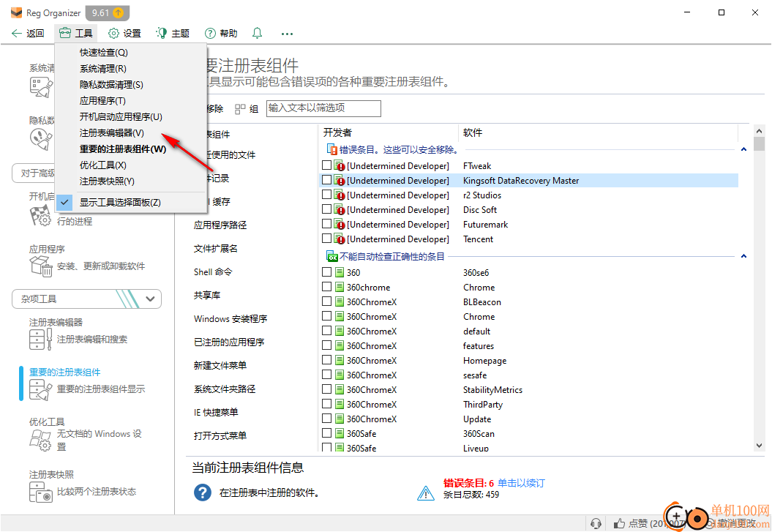
Task: Click the warning triangle icon
Action: click(x=425, y=492)
